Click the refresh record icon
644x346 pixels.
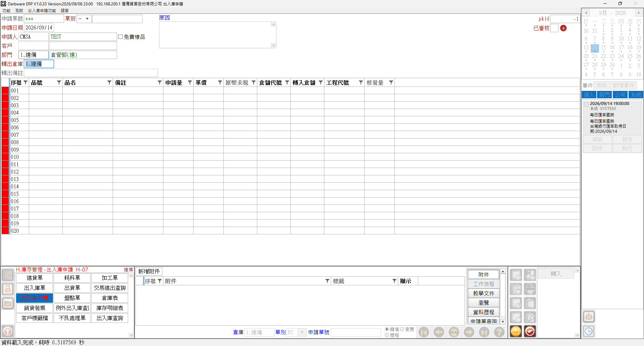pyautogui.click(x=454, y=332)
